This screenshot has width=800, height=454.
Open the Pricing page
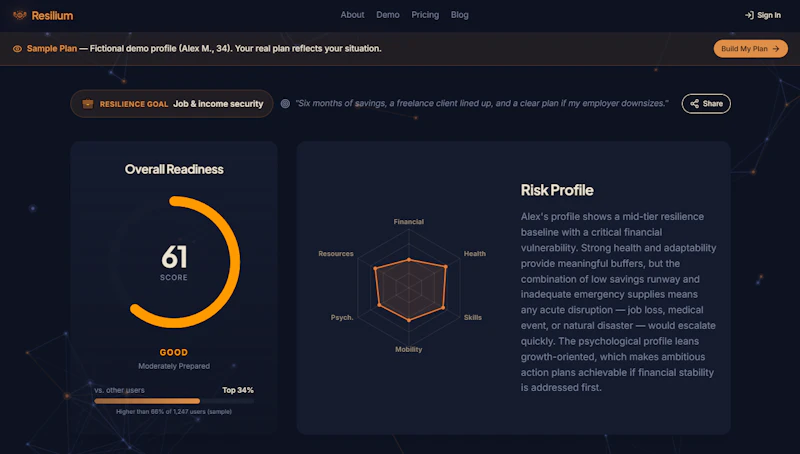click(425, 15)
